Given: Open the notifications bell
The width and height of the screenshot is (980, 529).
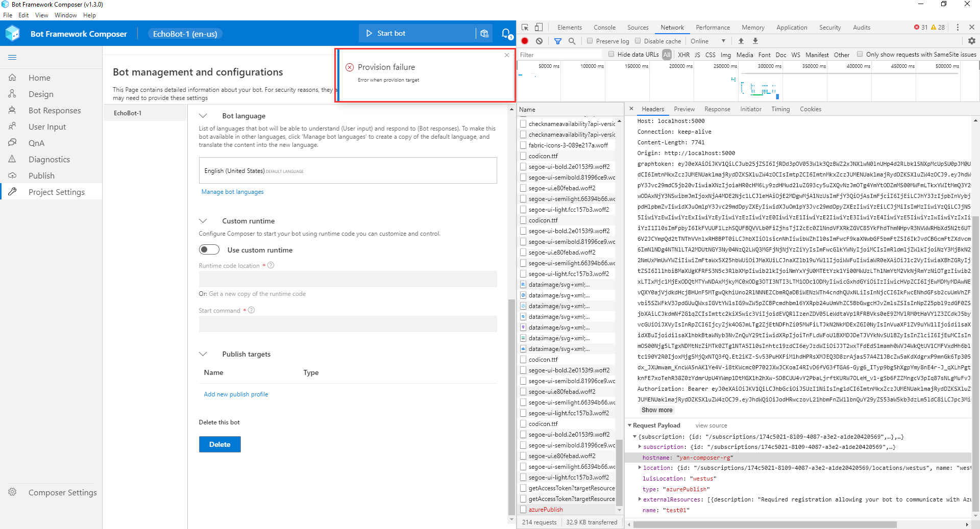Looking at the screenshot, I should click(x=506, y=33).
